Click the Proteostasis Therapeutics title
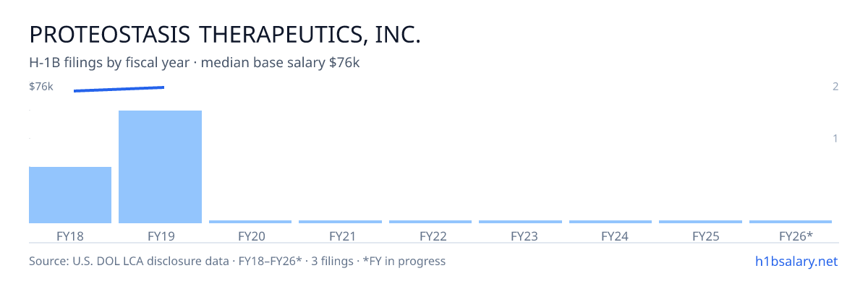Viewport: 868px width, 289px height. click(x=225, y=35)
